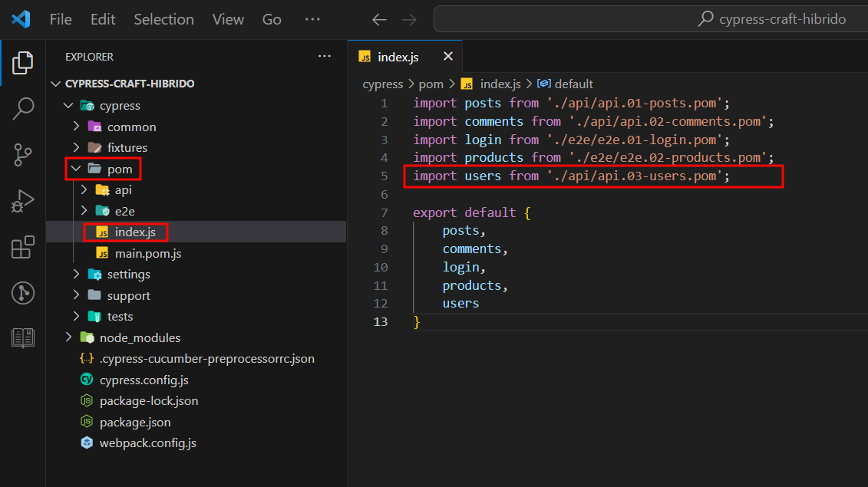Select the fixtures folder icon
Viewport: 868px width, 487px height.
coord(94,148)
